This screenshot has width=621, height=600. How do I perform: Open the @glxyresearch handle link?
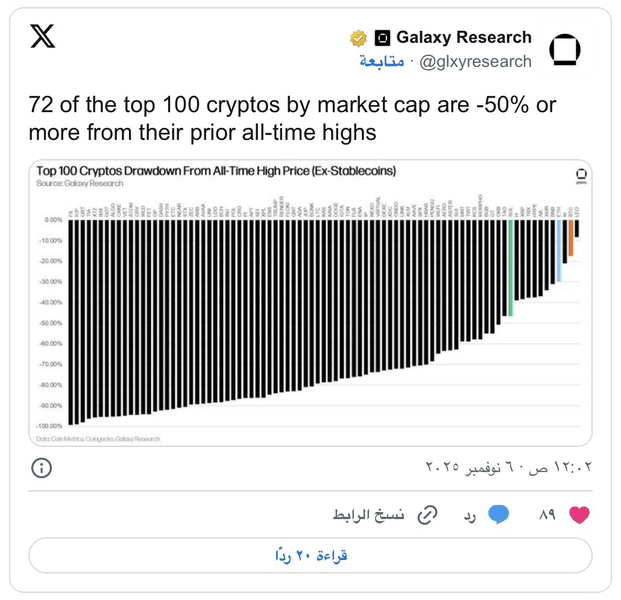tap(476, 62)
